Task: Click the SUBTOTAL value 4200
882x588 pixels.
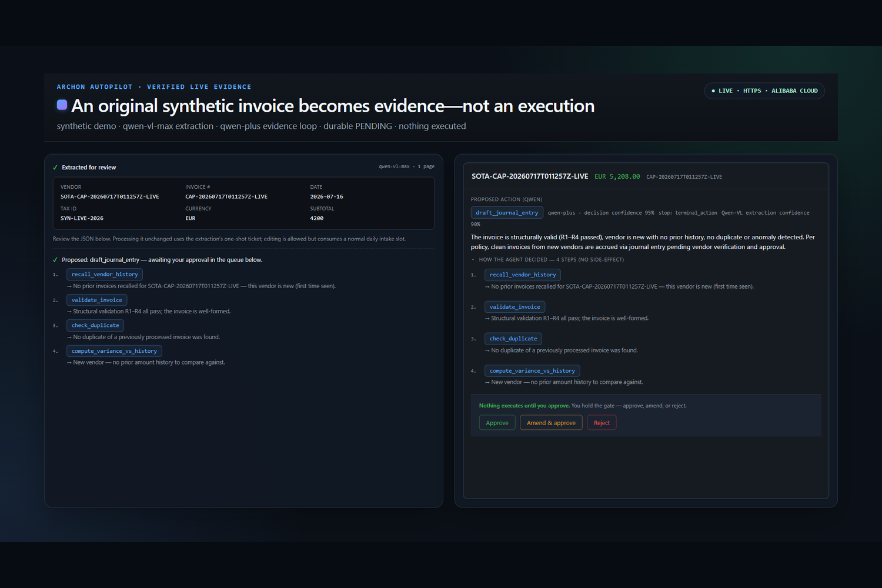Action: [x=317, y=218]
